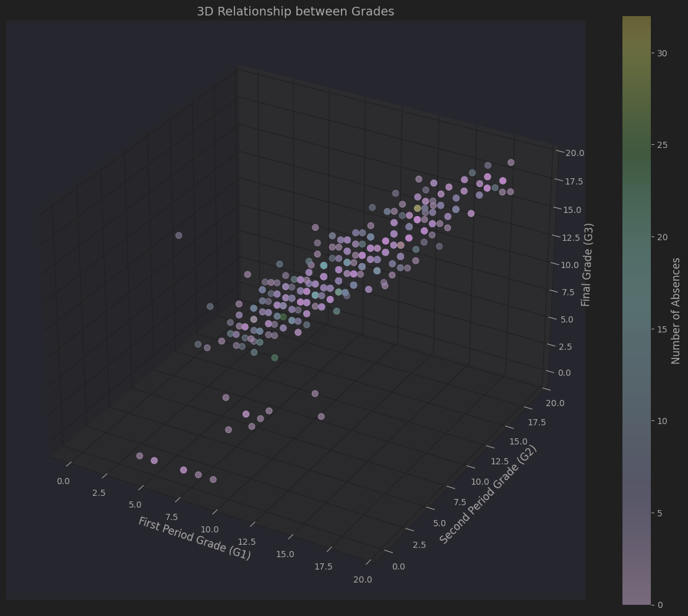Viewport: 688px width, 616px height.
Task: Click the 20.0 tick on the Second Period axis
Action: (554, 404)
